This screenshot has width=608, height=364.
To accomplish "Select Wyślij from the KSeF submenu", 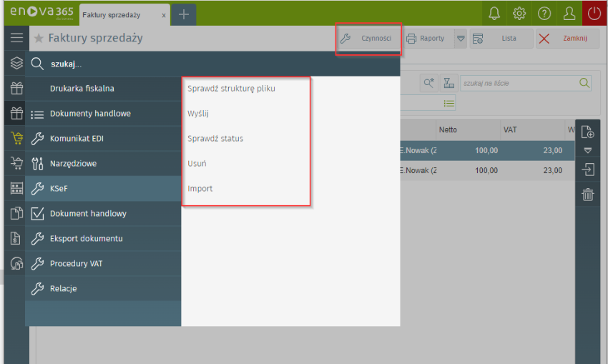I will [x=198, y=113].
